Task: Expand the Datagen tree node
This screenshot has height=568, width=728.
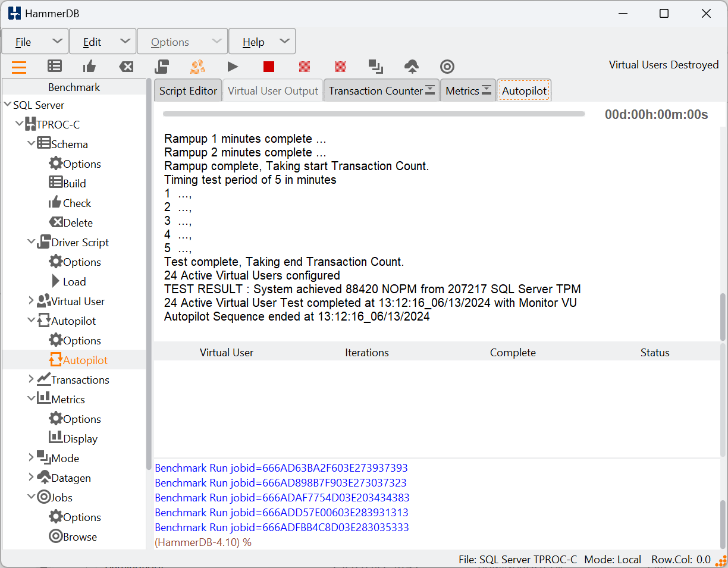Action: pyautogui.click(x=32, y=478)
